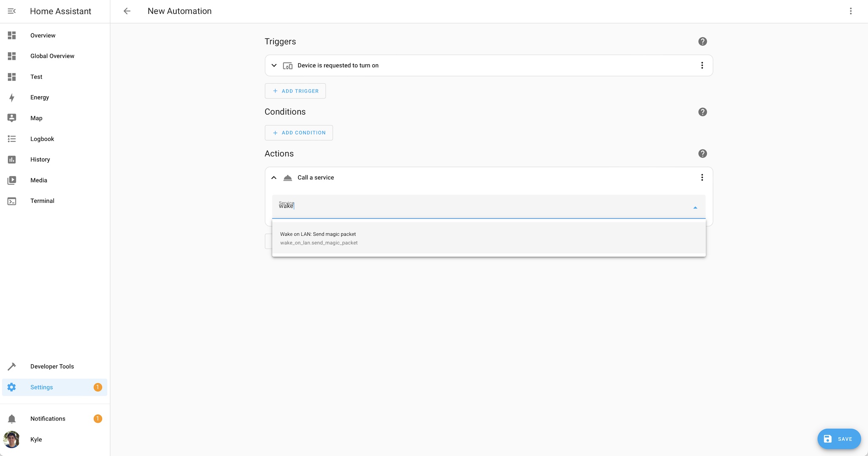Screen dimensions: 868x456
Task: Open Developer Tools in the sidebar
Action: click(x=55, y=366)
